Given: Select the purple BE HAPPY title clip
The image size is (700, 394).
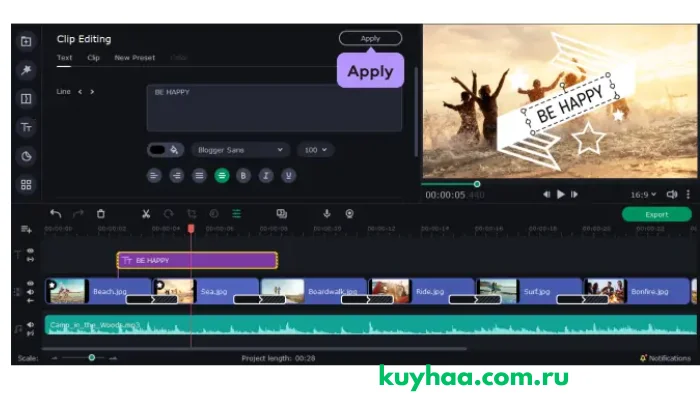Looking at the screenshot, I should pyautogui.click(x=197, y=261).
